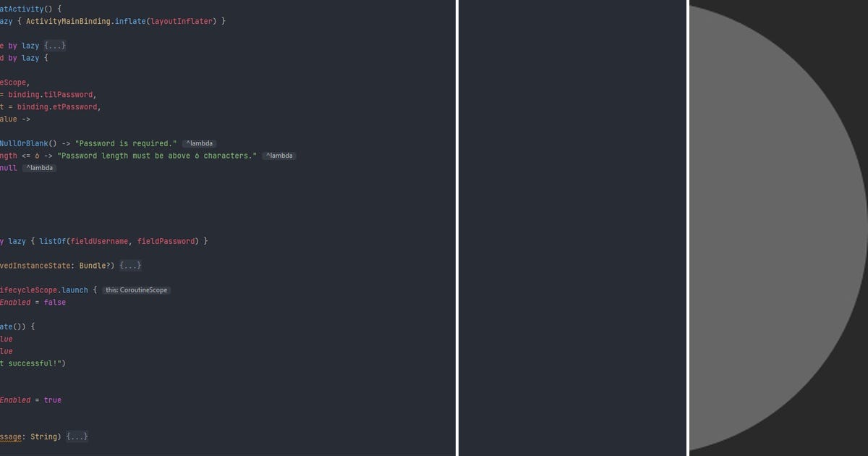
Task: Click the ^lambda hint after "Password is required."
Action: [200, 143]
